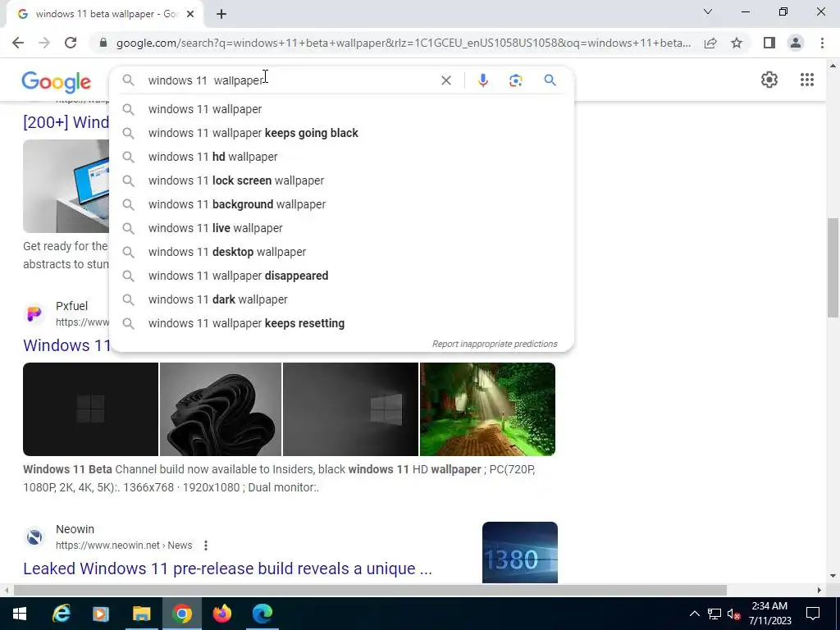
Task: Open the Minecraft forest wallpaper thumbnail
Action: pyautogui.click(x=487, y=409)
